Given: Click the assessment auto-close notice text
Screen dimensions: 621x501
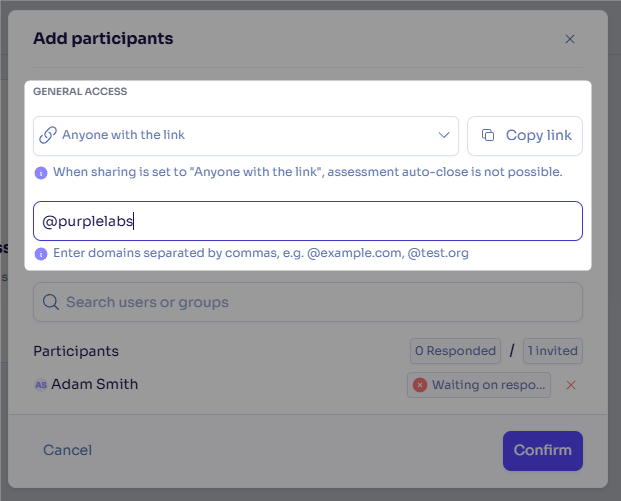Looking at the screenshot, I should tap(308, 172).
